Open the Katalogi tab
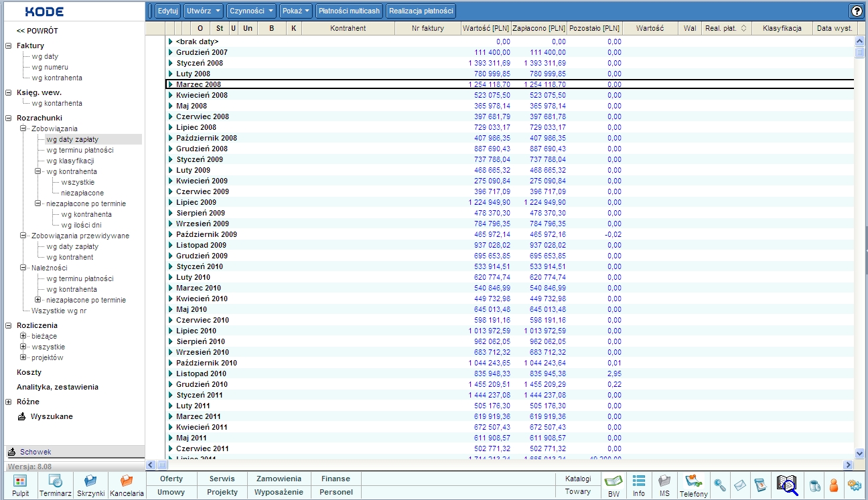868x500 pixels. pos(578,479)
